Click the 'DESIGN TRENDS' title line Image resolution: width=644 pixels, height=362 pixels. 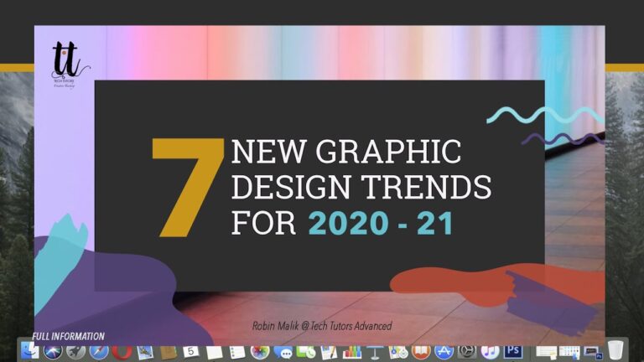[361, 187]
